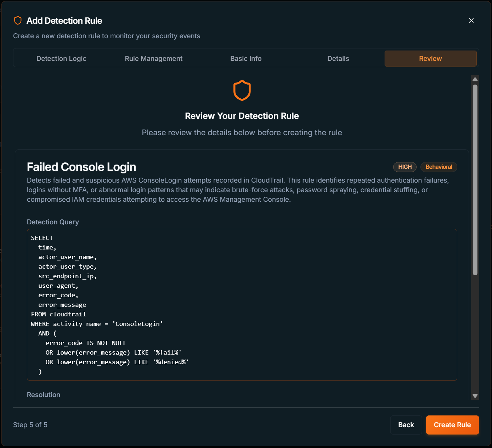The image size is (492, 448).
Task: Click the Failed Console Login title
Action: click(81, 167)
